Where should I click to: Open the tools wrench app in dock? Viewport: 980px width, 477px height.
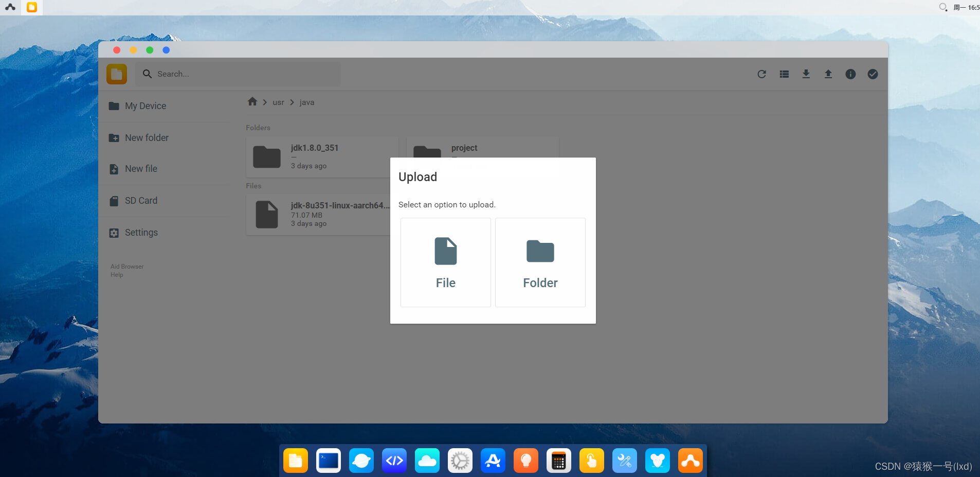pos(625,461)
